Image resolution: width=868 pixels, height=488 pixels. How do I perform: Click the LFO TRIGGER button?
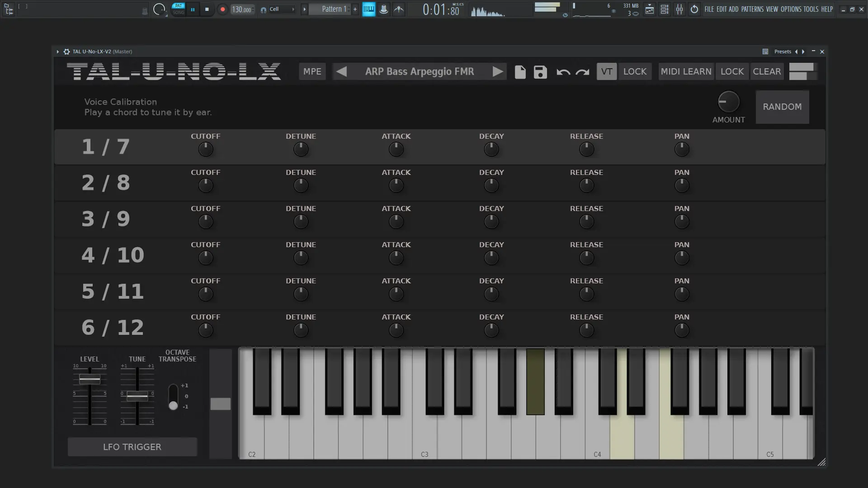coord(132,447)
